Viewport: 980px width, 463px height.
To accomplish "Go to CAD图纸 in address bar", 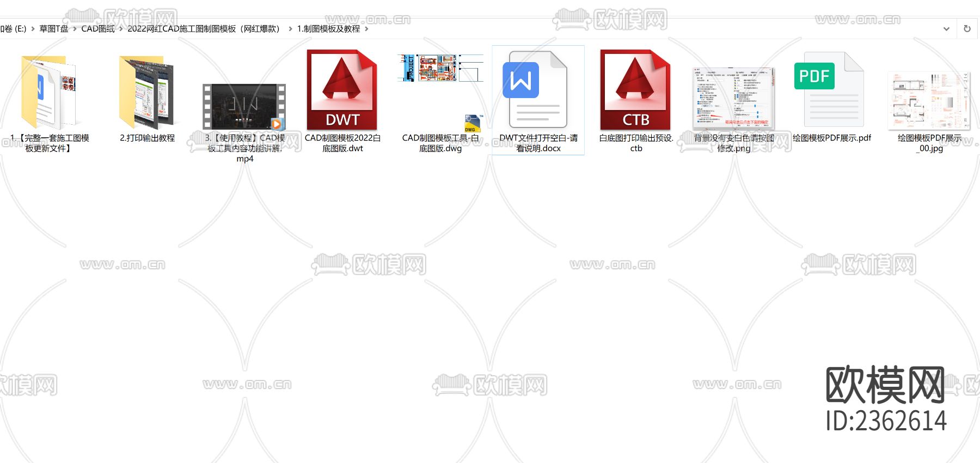I will 98,29.
